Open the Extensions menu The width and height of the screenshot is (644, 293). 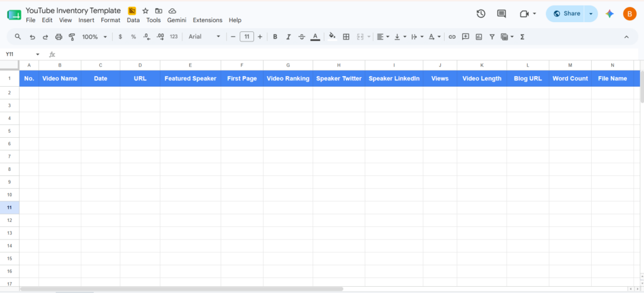[208, 20]
